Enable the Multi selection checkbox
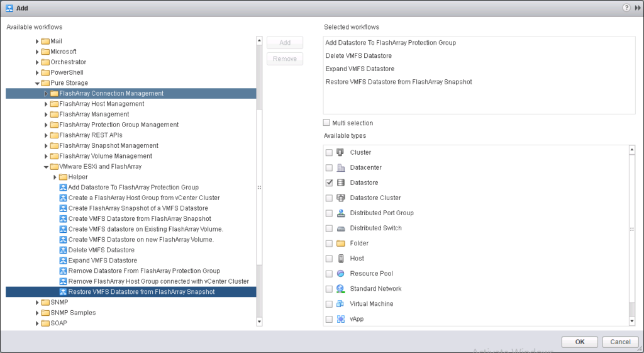The image size is (644, 353). [326, 123]
